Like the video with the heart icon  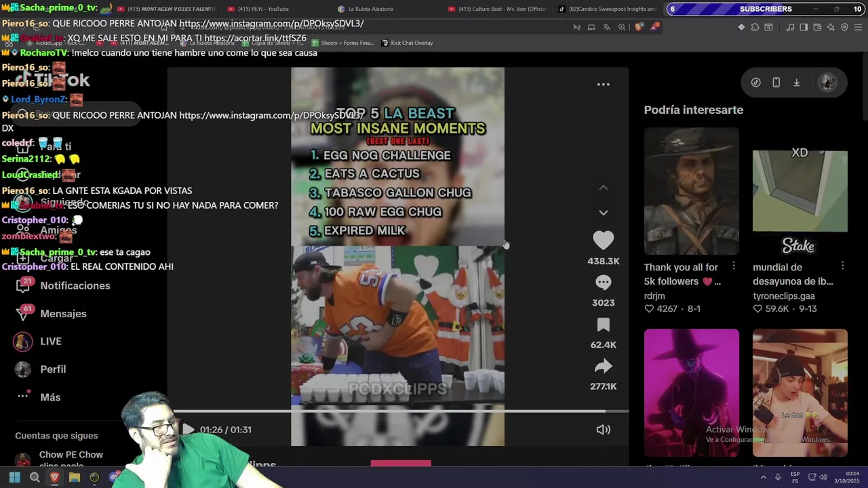(603, 240)
